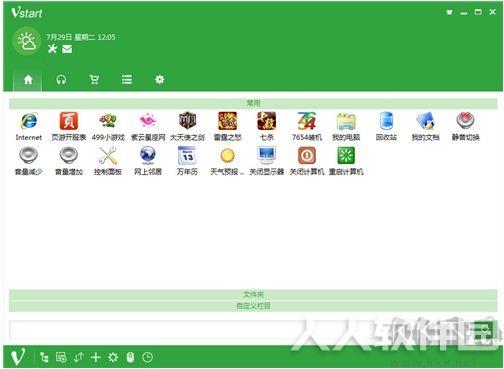
Task: Click the clock icon in bottom bar
Action: [x=147, y=357]
